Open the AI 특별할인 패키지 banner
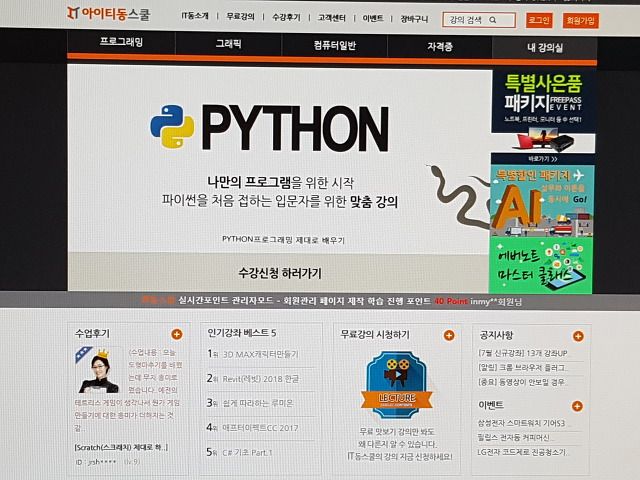 point(542,201)
